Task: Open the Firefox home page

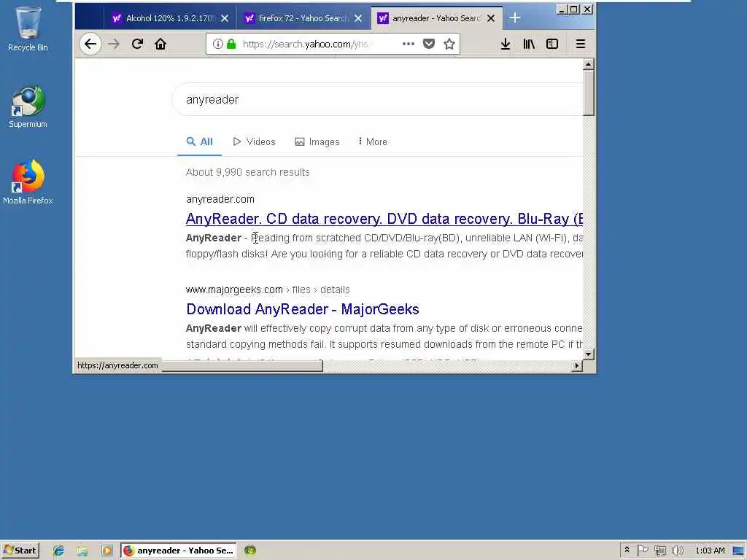Action: [160, 44]
